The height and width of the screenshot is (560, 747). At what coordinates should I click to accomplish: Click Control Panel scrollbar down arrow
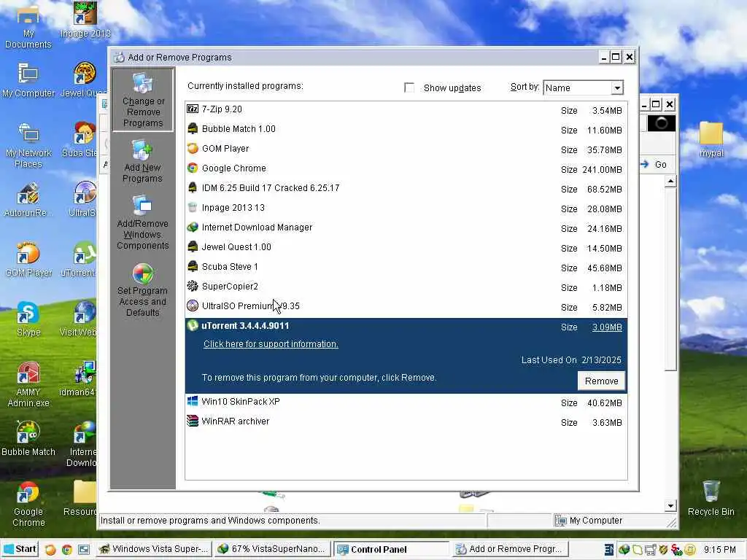tap(671, 506)
